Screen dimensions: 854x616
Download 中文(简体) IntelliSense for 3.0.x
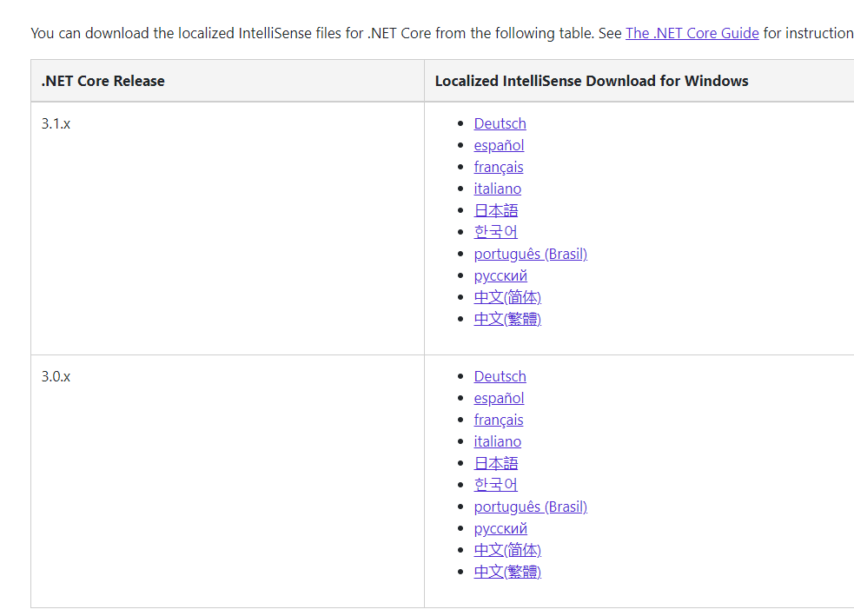(x=507, y=550)
